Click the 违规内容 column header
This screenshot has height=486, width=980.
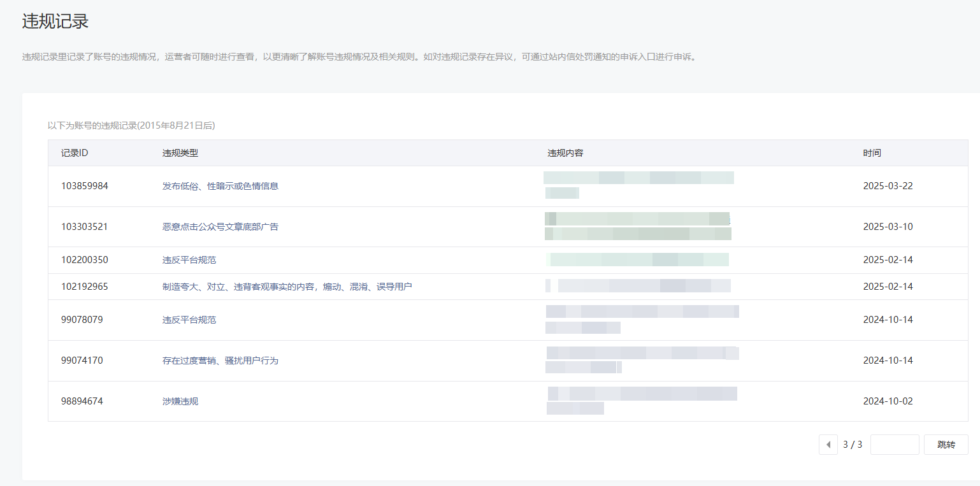coord(565,153)
